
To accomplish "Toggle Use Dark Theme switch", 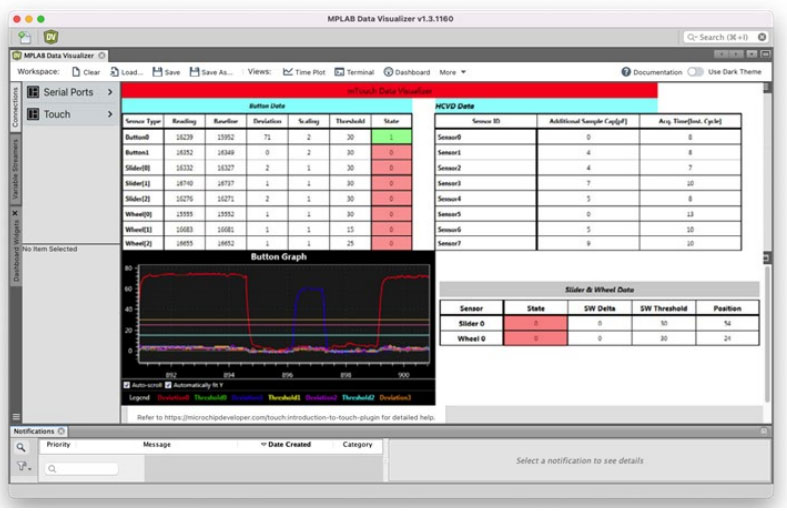I will (695, 71).
